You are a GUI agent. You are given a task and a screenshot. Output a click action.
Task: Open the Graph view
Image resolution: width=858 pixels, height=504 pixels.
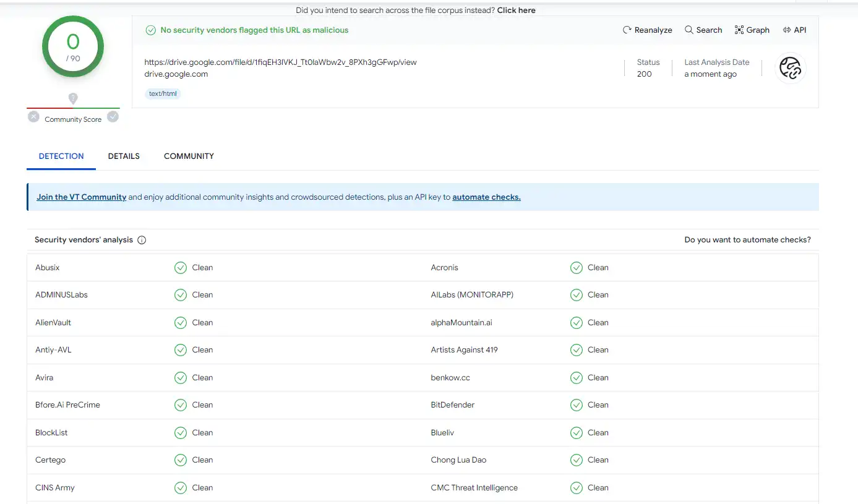[x=752, y=30]
